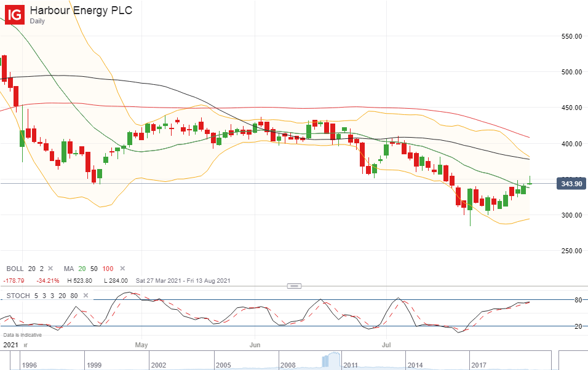Click the 300.00 price axis label

click(571, 216)
